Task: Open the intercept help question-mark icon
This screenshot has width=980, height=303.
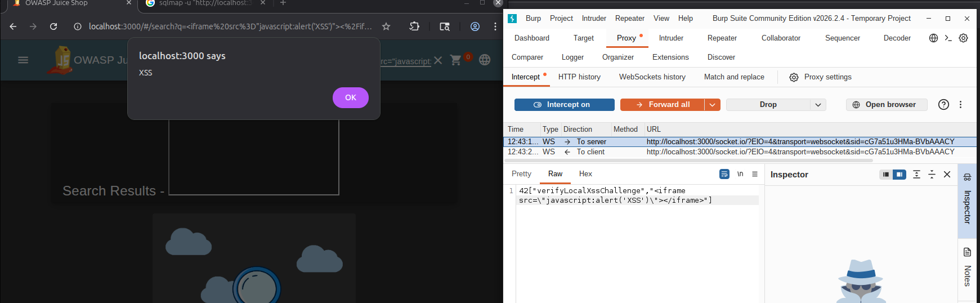Action: 944,104
